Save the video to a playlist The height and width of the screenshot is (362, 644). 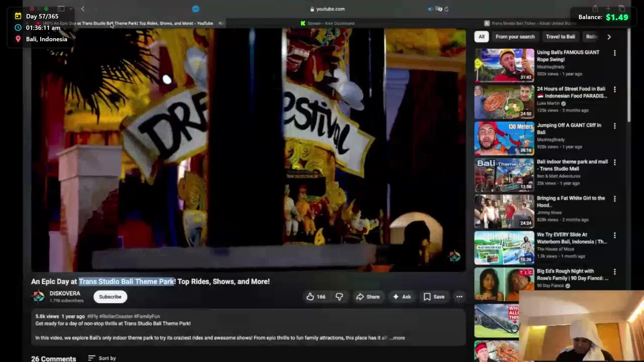pyautogui.click(x=434, y=297)
